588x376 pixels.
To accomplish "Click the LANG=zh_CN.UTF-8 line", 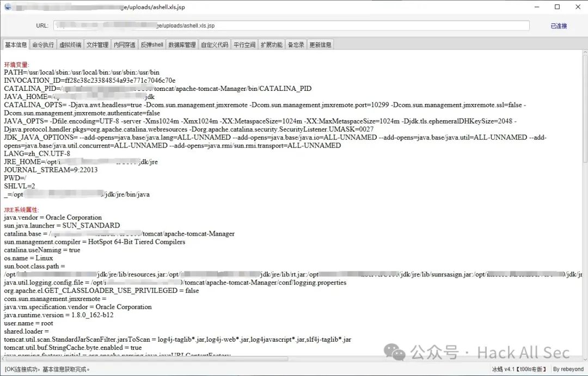I will [x=37, y=153].
